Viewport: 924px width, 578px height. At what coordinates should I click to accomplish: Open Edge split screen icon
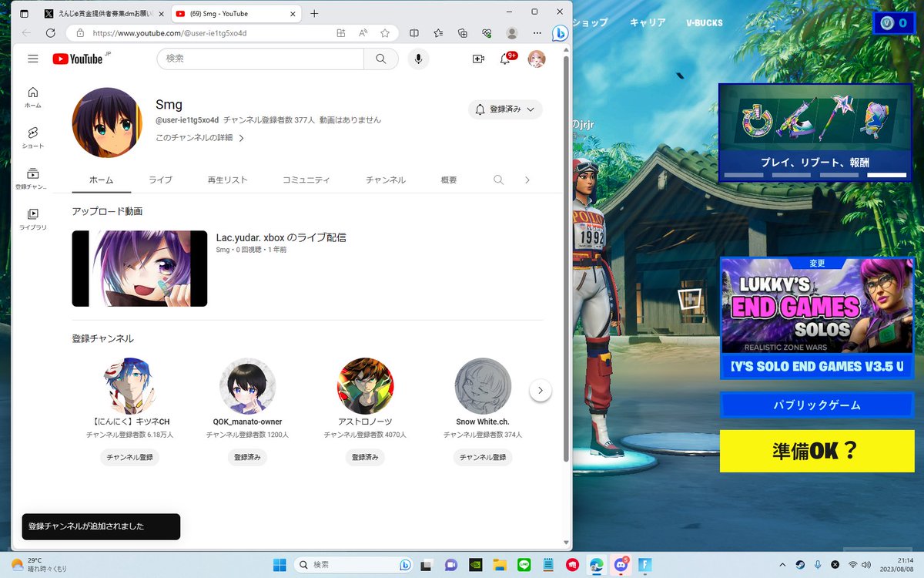(414, 33)
